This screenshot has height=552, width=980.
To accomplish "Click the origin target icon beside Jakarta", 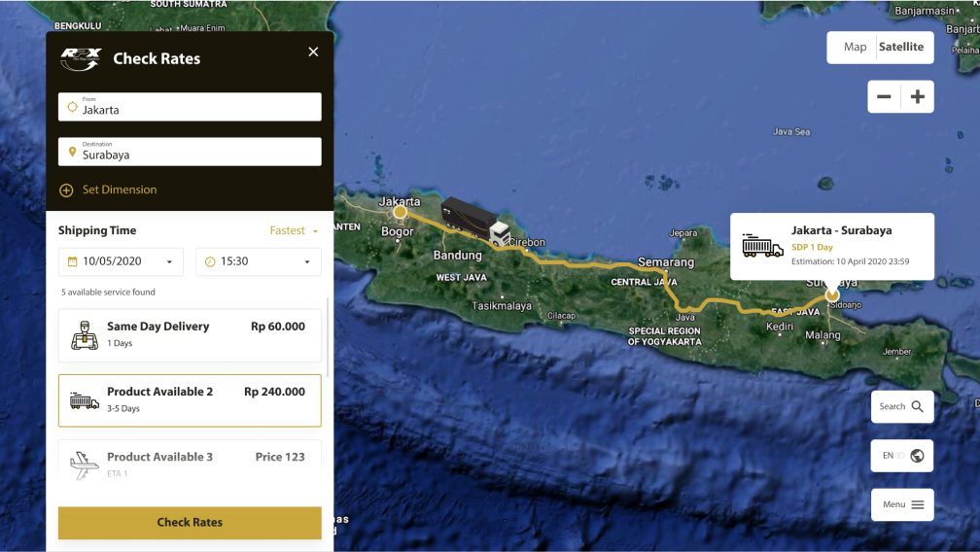I will point(72,107).
